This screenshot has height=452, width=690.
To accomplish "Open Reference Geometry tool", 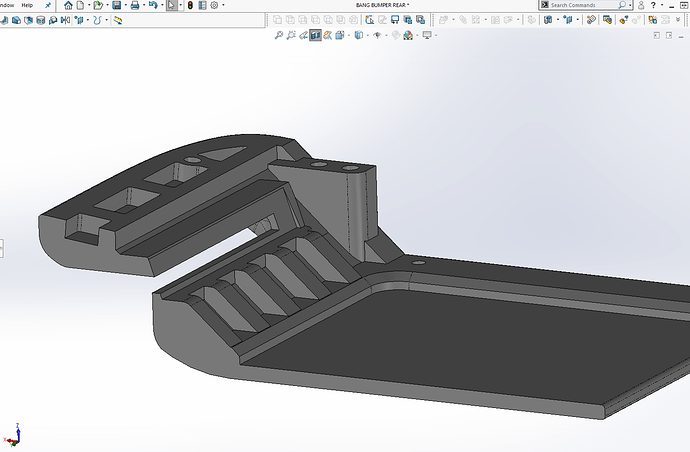I will [x=79, y=20].
